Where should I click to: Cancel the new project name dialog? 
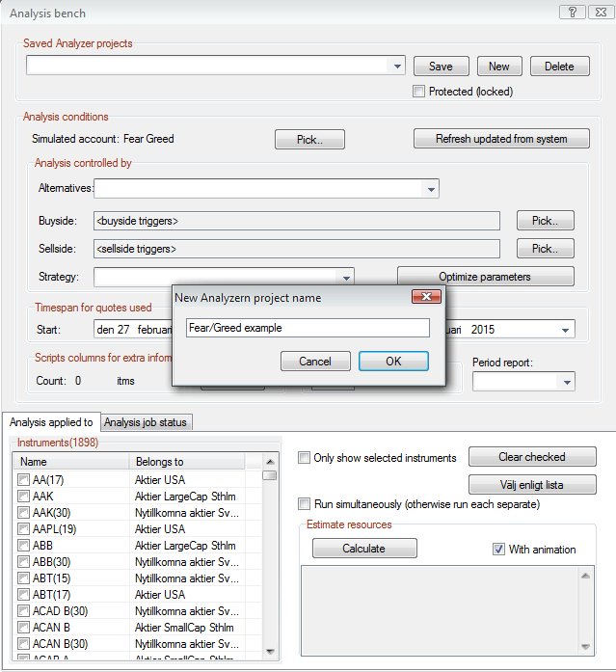pos(315,362)
